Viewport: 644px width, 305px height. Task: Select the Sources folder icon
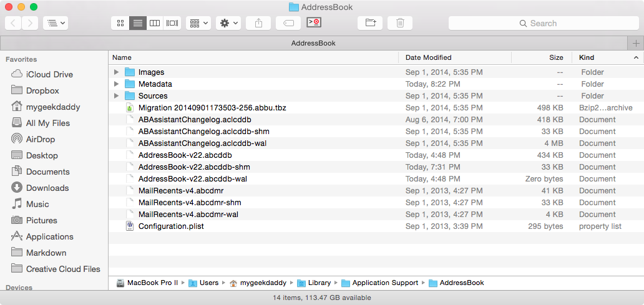[130, 95]
